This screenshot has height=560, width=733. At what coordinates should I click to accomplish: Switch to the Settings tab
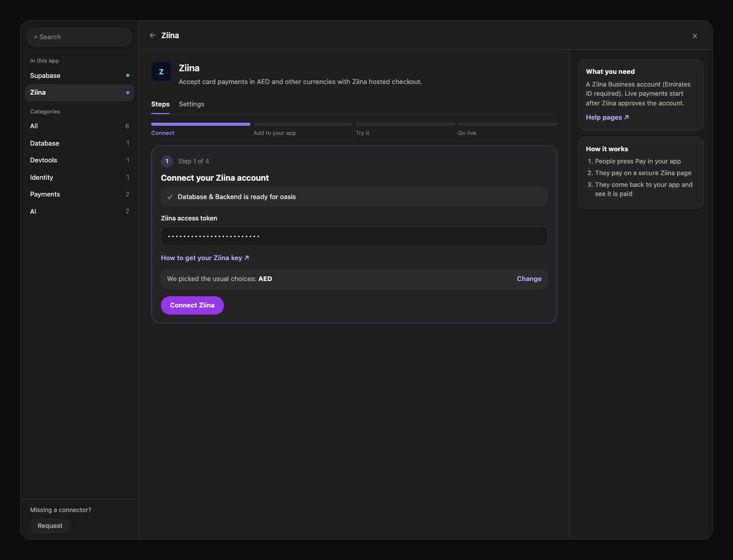tap(191, 104)
